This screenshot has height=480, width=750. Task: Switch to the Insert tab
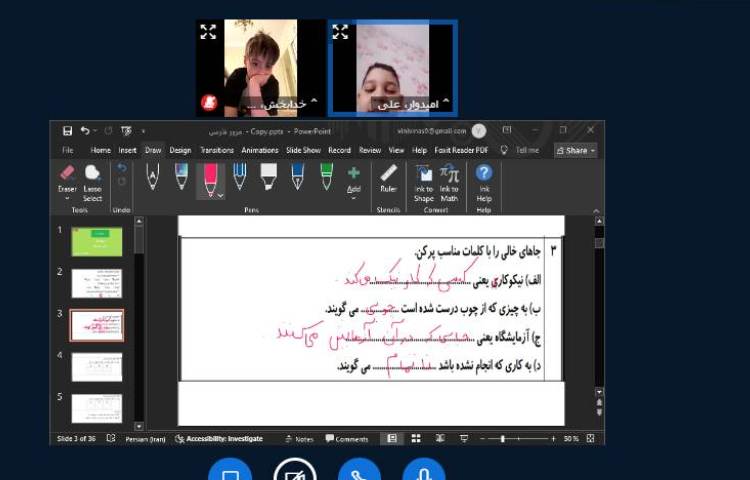coord(127,150)
